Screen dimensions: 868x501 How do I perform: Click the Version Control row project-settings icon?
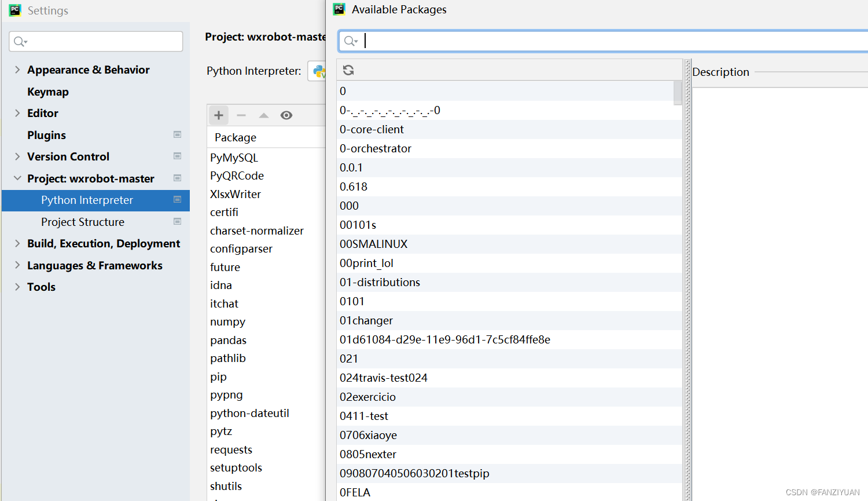pyautogui.click(x=178, y=156)
